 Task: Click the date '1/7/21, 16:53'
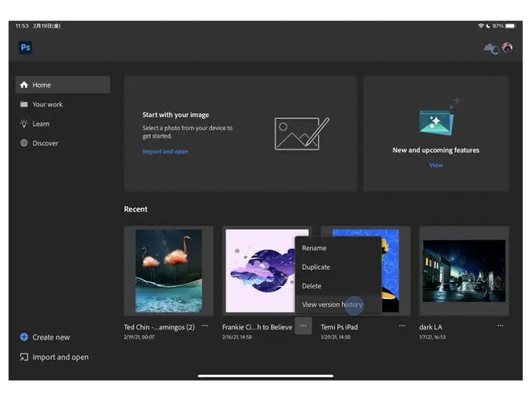[x=432, y=337]
